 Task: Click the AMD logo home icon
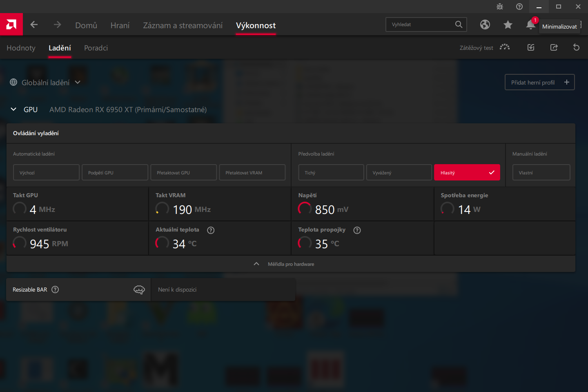(x=11, y=24)
